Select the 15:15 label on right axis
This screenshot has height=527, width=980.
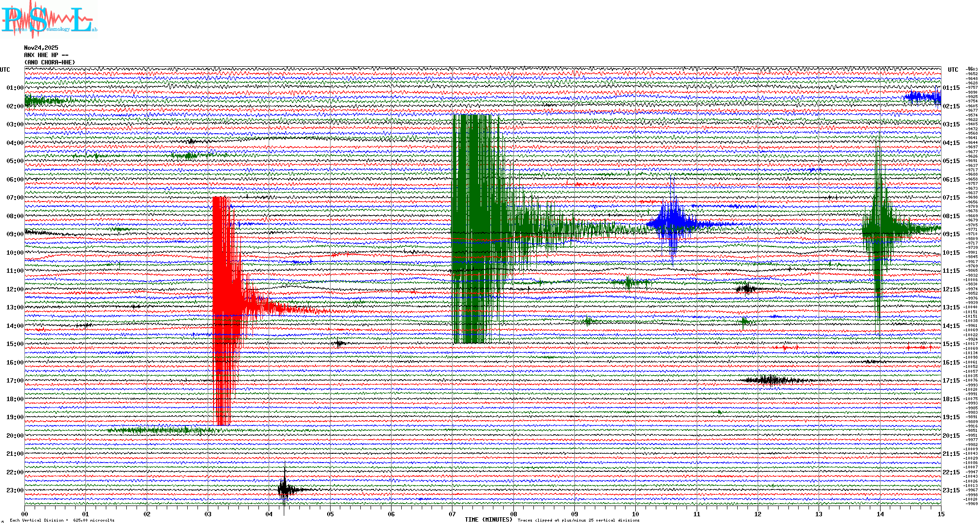coord(951,344)
